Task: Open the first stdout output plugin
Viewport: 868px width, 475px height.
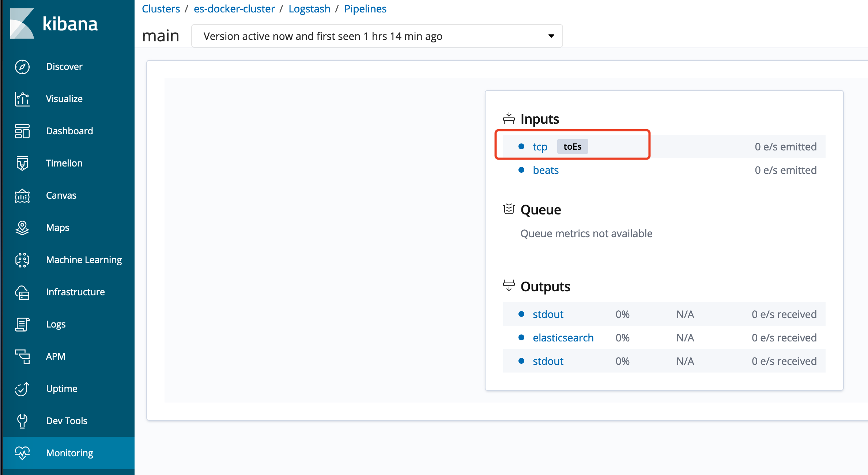Action: click(x=548, y=314)
